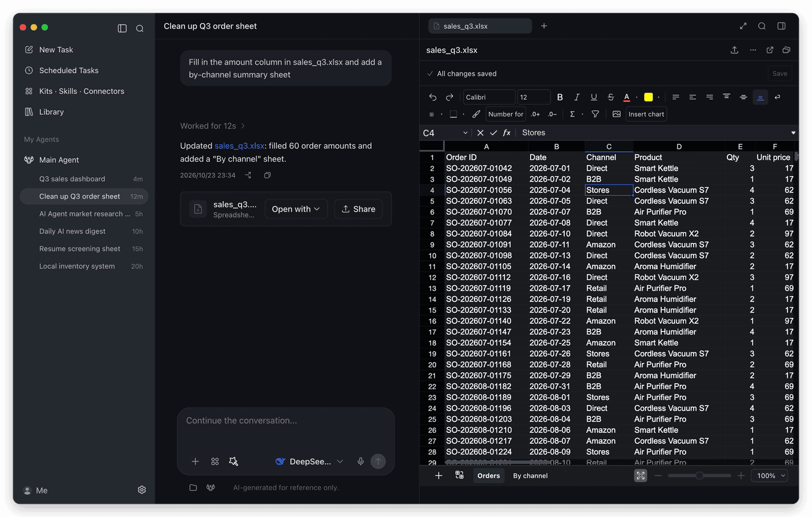Insert an image into the sheet
Viewport: 812px width, 517px height.
(x=617, y=114)
